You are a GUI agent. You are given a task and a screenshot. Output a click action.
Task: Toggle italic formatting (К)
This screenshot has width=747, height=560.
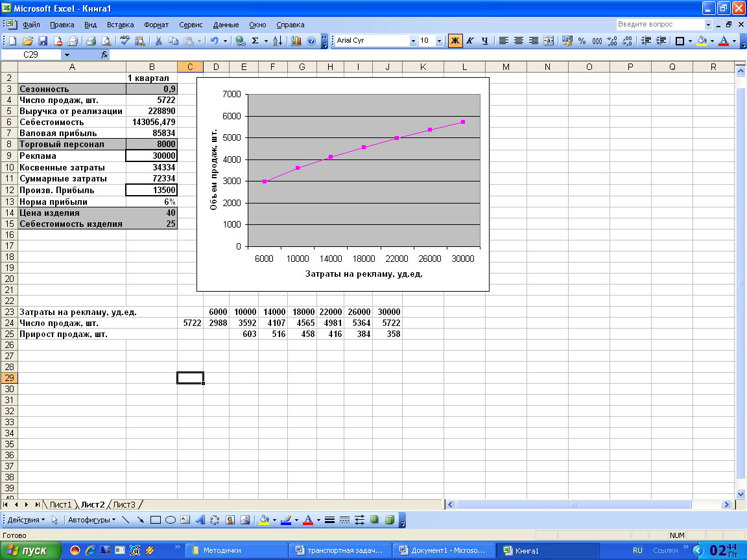(469, 41)
